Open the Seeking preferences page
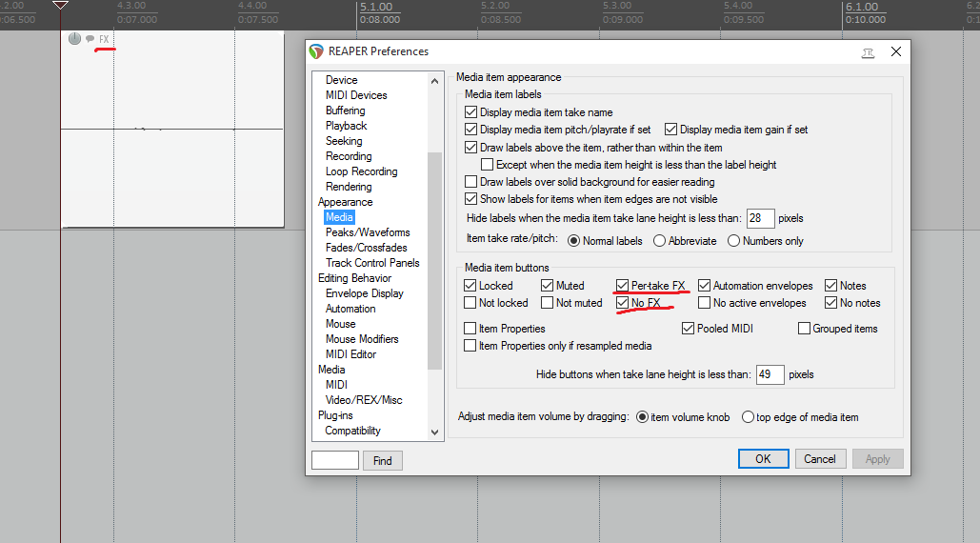The height and width of the screenshot is (543, 980). [x=344, y=141]
